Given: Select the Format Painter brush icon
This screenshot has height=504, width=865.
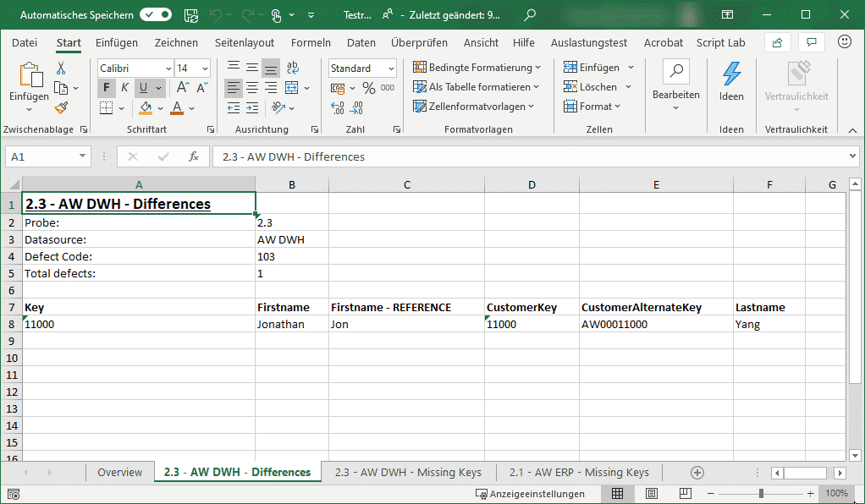Looking at the screenshot, I should coord(61,107).
